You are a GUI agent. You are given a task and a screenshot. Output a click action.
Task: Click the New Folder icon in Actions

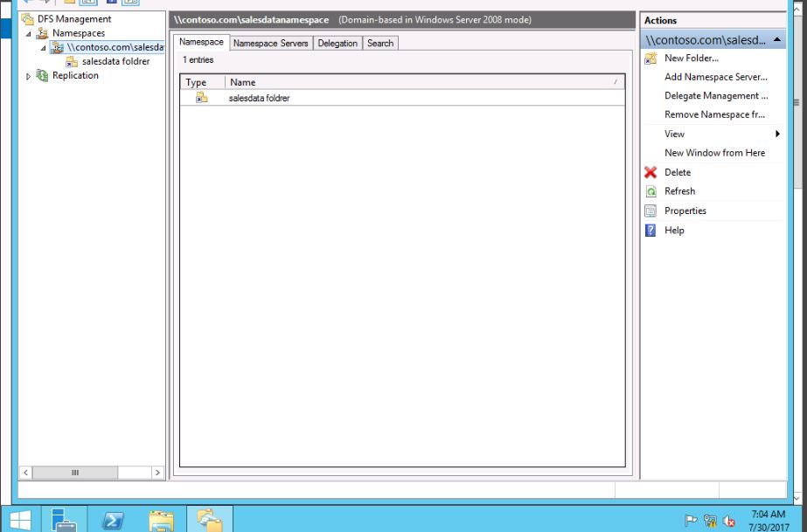pyautogui.click(x=650, y=59)
